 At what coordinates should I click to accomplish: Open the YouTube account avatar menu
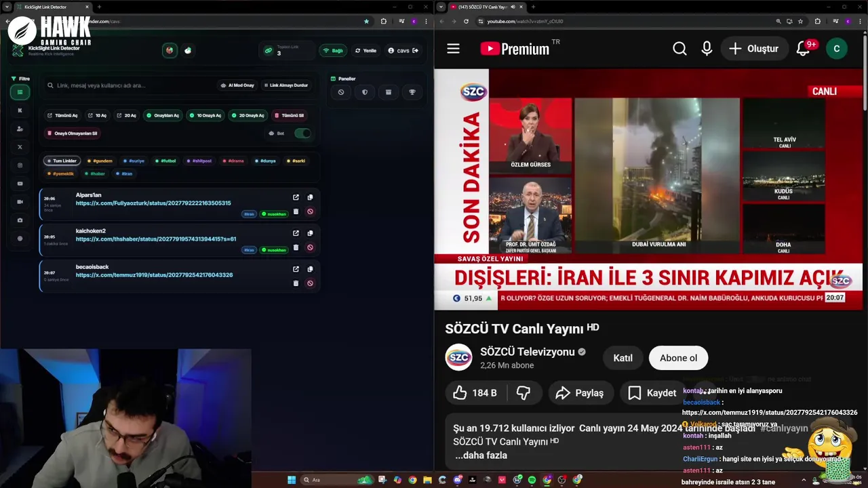point(836,49)
